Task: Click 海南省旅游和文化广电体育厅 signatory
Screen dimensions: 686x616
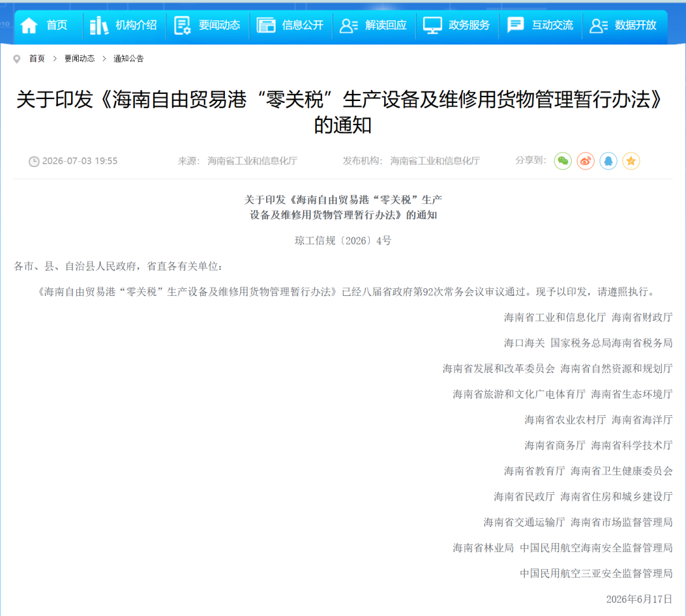Action: tap(519, 394)
